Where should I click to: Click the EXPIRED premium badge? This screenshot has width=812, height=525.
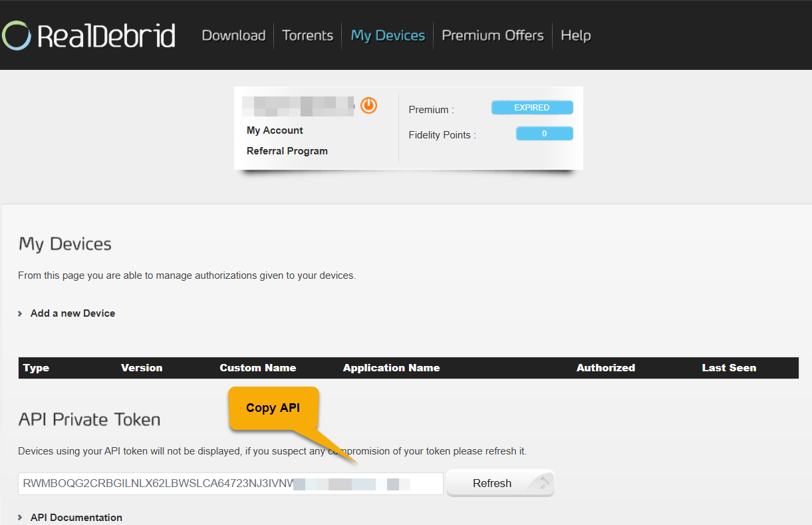coord(532,107)
